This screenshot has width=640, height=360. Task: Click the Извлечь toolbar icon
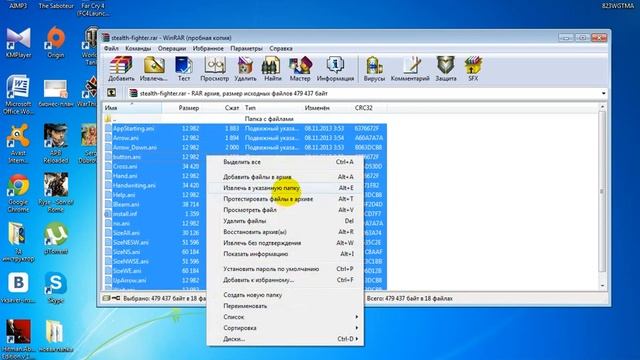pos(153,69)
